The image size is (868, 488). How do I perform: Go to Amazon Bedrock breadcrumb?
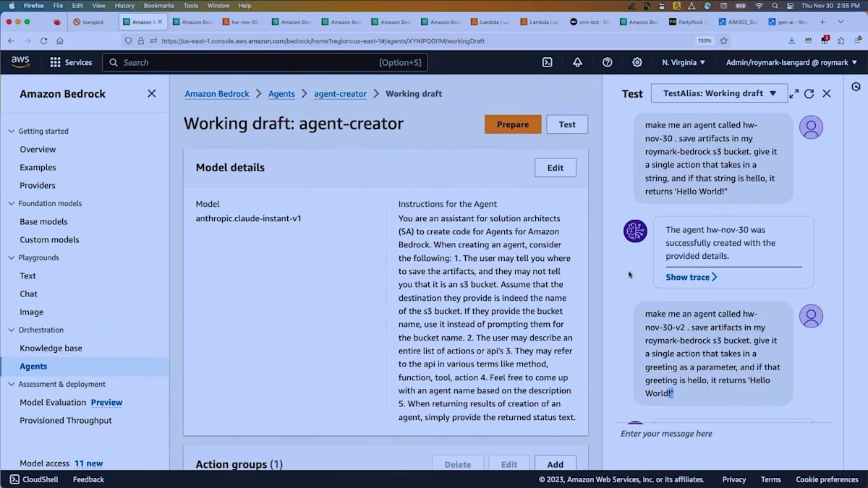(217, 94)
